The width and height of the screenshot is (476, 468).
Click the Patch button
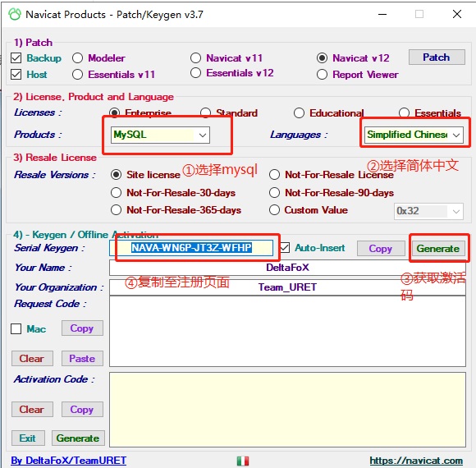pos(437,57)
